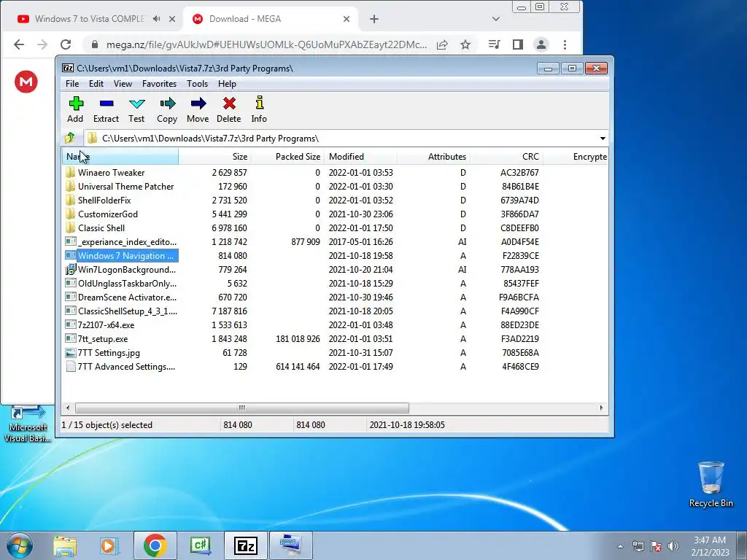Bookmark this page with star icon

465,44
